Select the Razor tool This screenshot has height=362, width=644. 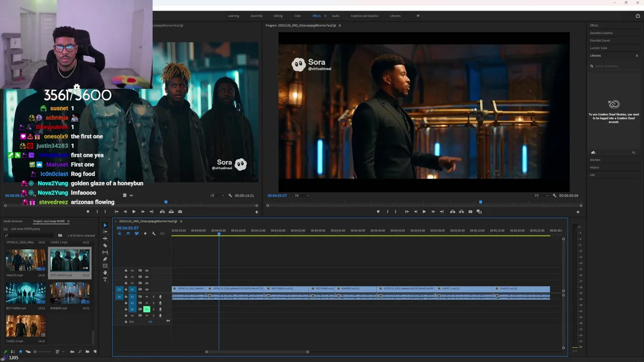(x=105, y=245)
